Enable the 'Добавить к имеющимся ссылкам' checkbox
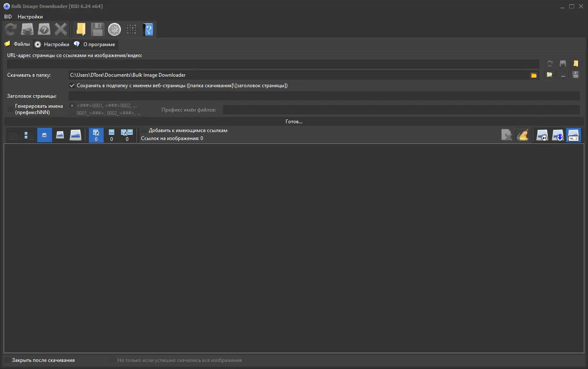 [144, 130]
